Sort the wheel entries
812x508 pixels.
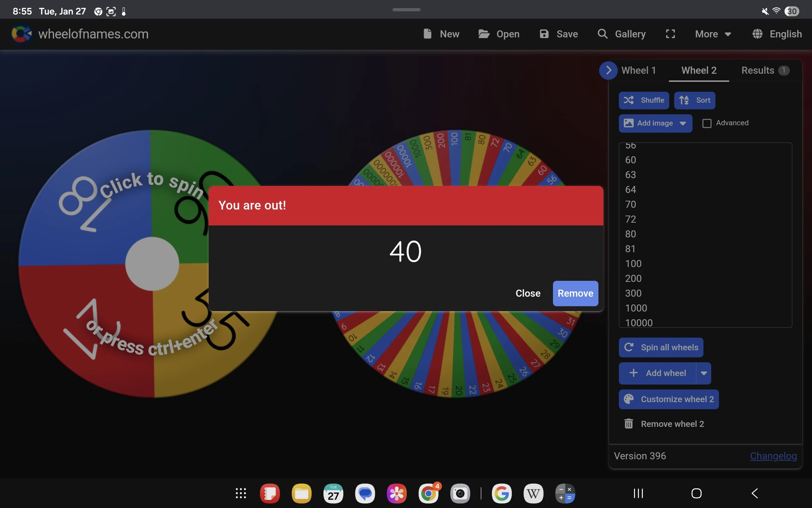(x=694, y=100)
